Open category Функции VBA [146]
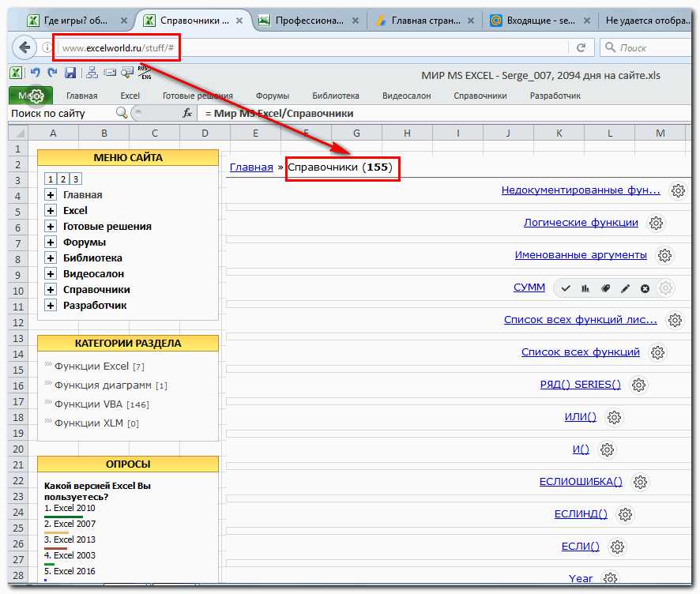This screenshot has height=594, width=700. [x=102, y=404]
